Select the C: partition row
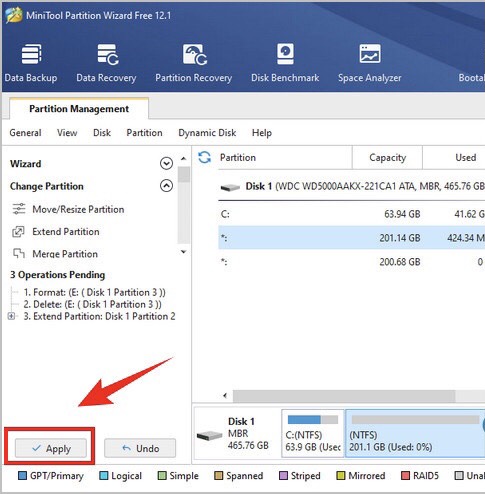Screen dimensions: 485x494 point(352,214)
